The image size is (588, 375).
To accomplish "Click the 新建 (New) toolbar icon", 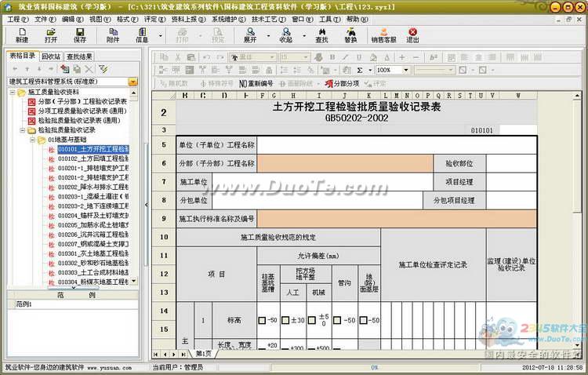I will [x=22, y=35].
